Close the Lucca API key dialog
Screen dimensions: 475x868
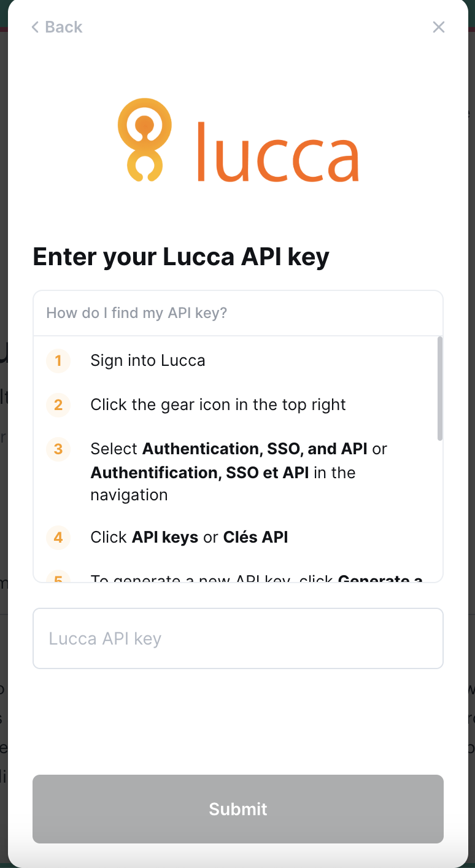pos(438,27)
